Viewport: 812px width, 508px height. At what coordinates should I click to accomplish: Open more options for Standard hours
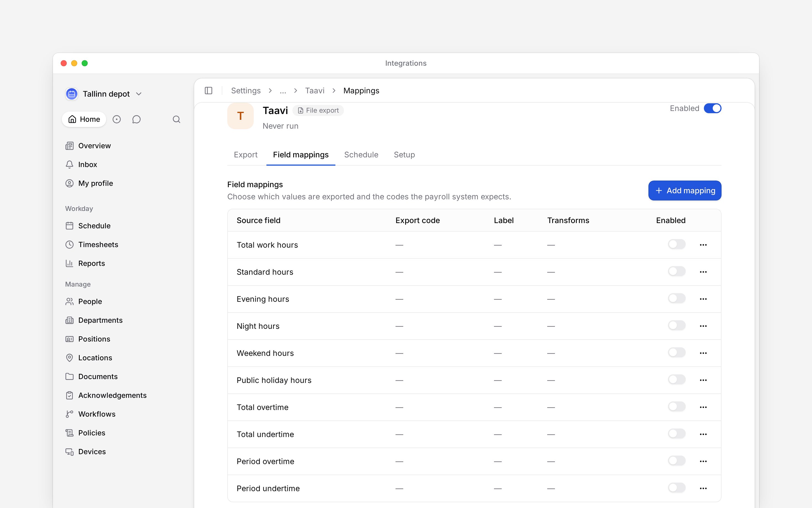click(x=703, y=272)
